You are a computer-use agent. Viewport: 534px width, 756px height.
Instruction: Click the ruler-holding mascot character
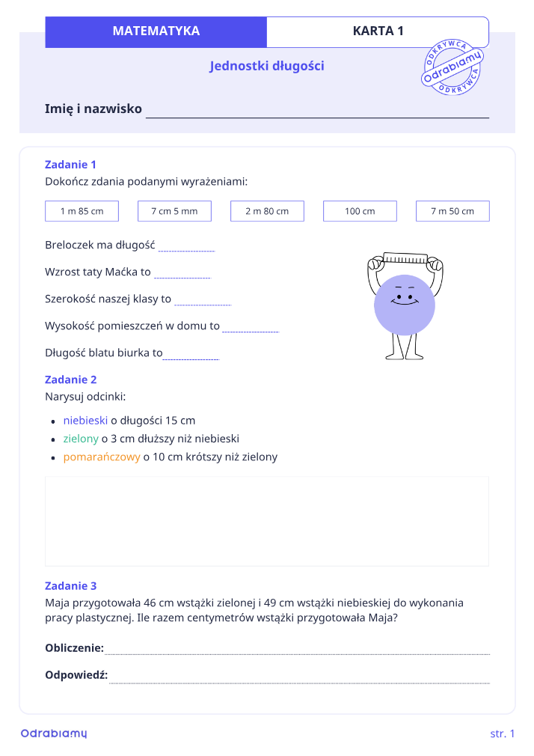point(405,305)
